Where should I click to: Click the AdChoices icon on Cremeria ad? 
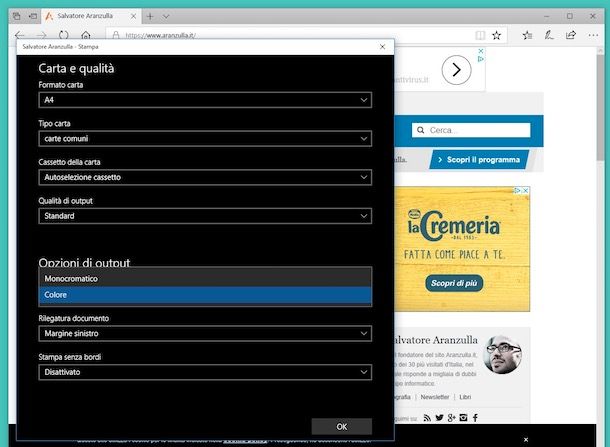click(517, 190)
